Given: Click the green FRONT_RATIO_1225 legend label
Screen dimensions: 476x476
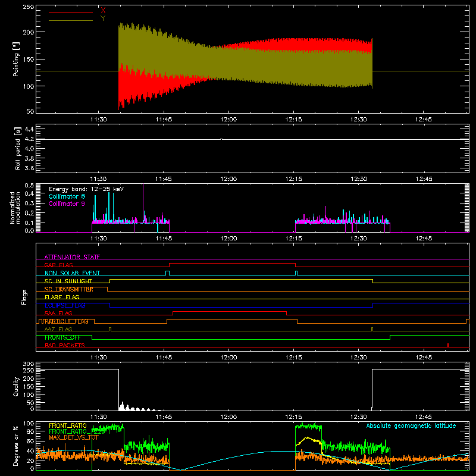Looking at the screenshot, I should tap(76, 431).
